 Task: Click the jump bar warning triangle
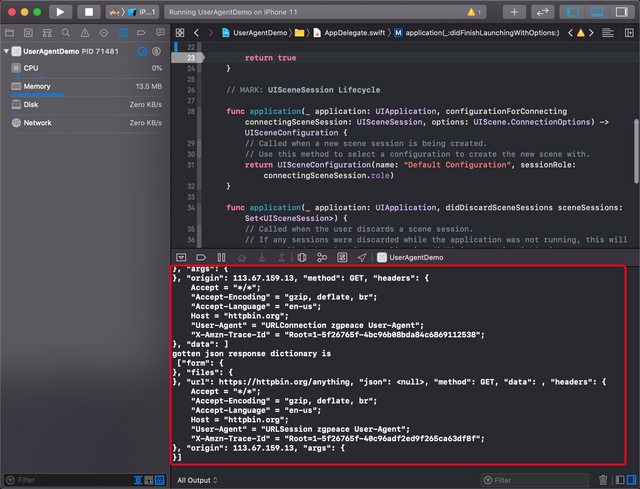580,33
